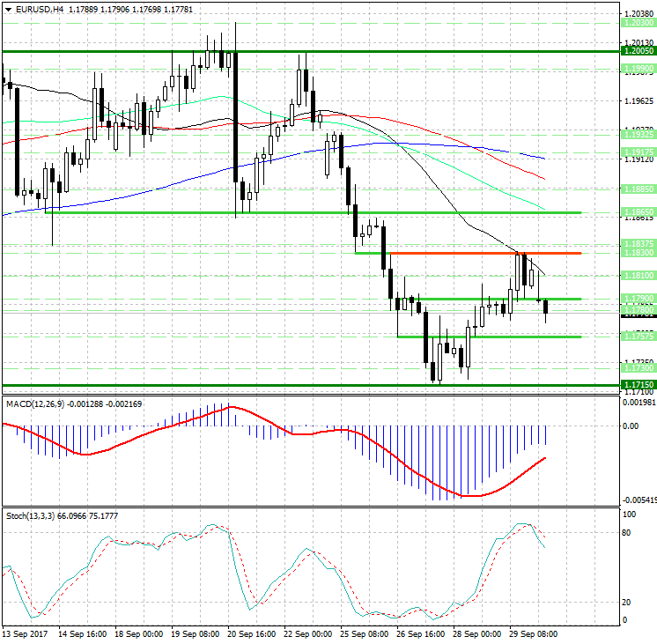Viewport: 657px width, 644px height.
Task: Click the Stochastic scale level 20
Action: coord(626,603)
